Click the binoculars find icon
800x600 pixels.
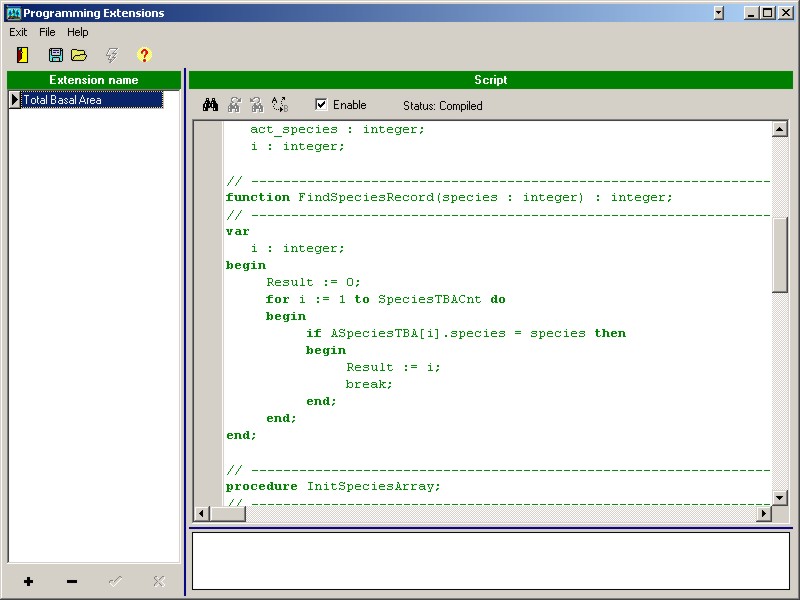coord(211,105)
